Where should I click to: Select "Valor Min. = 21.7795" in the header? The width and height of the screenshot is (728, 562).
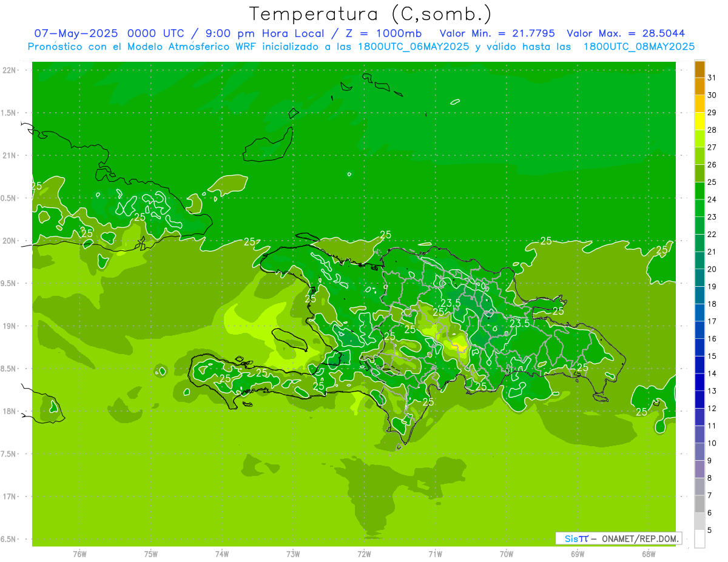point(497,33)
